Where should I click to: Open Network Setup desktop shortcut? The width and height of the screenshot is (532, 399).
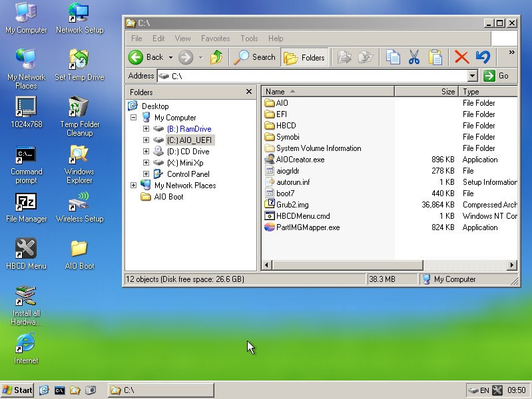click(x=79, y=18)
